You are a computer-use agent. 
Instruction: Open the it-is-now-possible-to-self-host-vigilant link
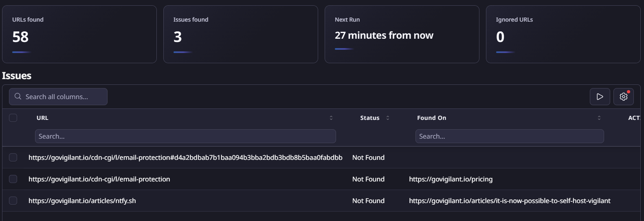(x=510, y=201)
